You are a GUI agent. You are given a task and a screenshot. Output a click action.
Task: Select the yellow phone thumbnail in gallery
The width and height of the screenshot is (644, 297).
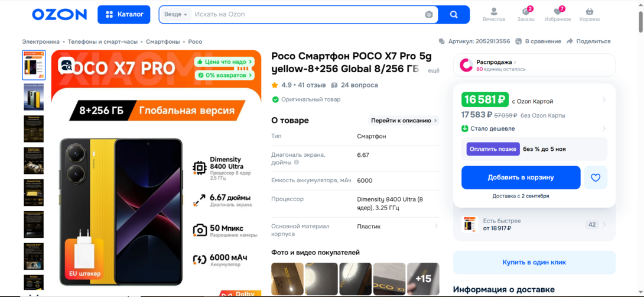34,97
